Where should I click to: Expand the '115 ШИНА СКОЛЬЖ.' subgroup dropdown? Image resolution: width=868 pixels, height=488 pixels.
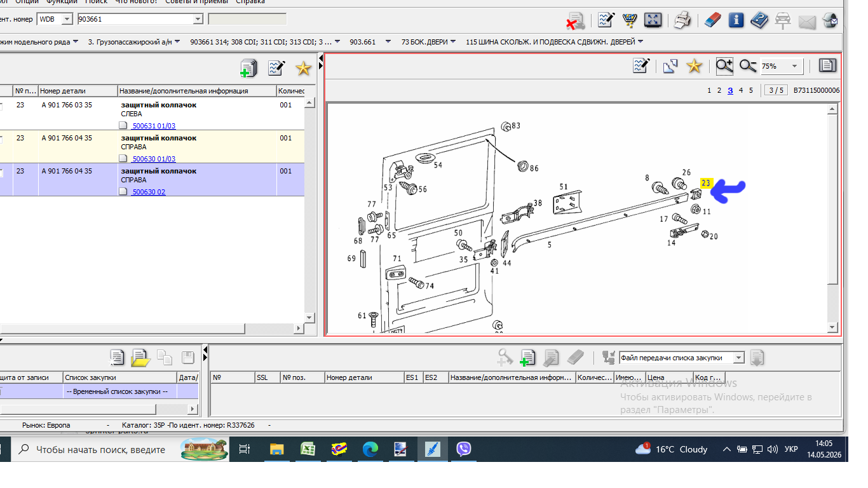pyautogui.click(x=640, y=42)
